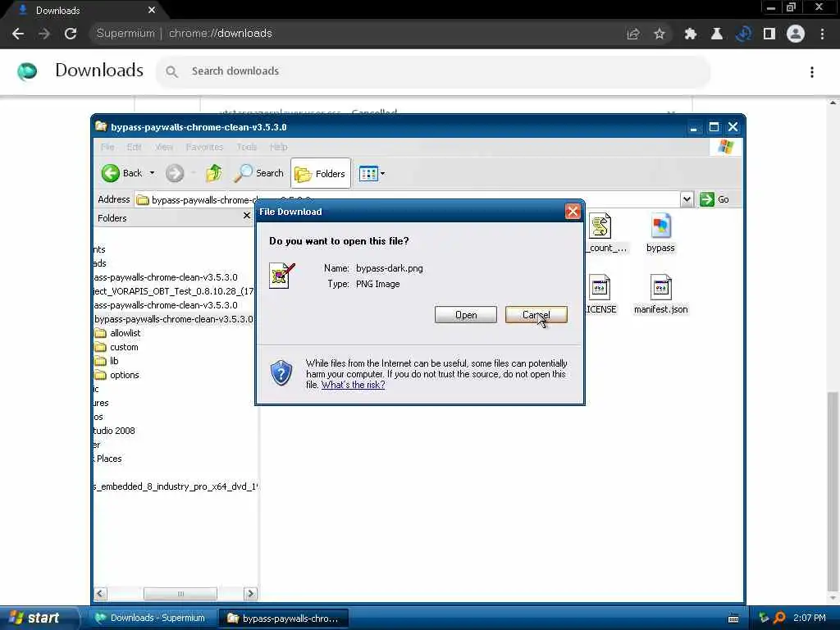Click the browser back arrow

(18, 34)
